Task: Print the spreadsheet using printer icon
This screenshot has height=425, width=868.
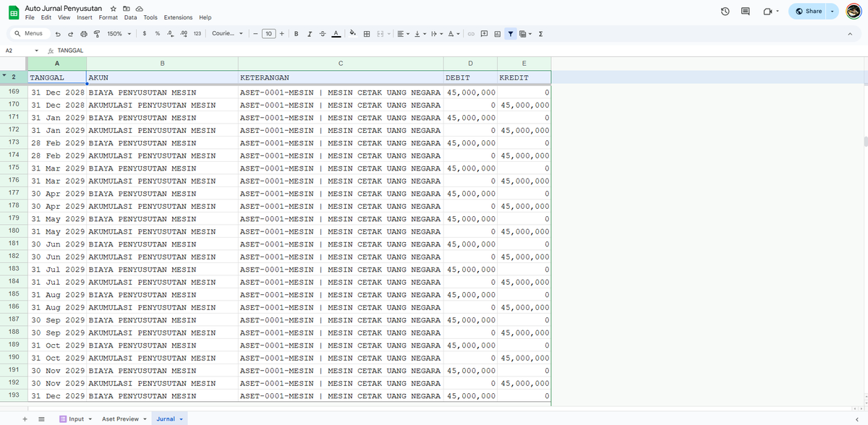Action: [84, 33]
